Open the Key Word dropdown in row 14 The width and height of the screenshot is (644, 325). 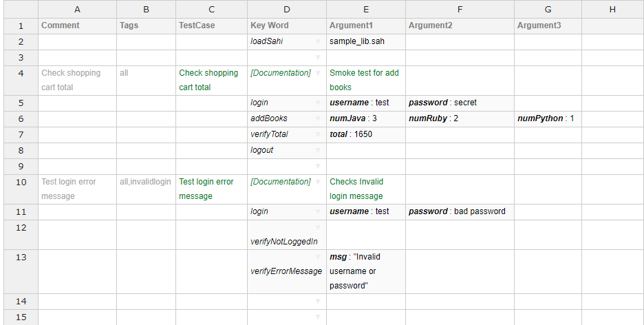click(318, 301)
